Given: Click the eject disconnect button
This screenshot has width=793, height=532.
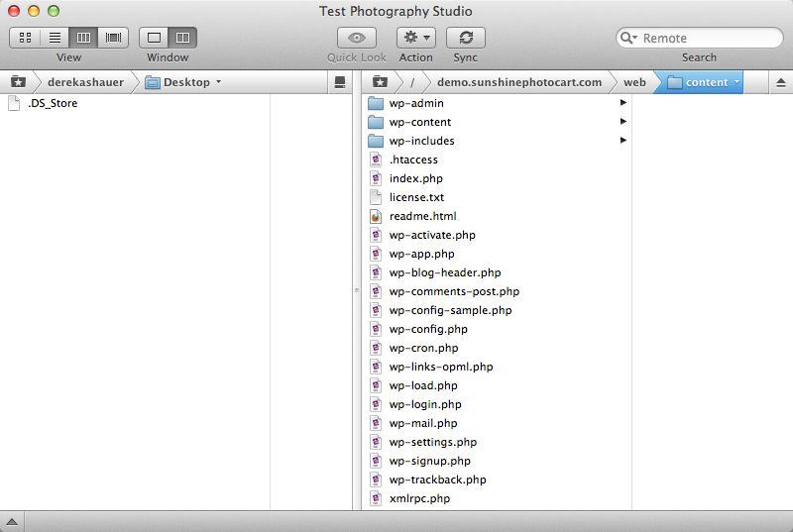Looking at the screenshot, I should point(781,82).
